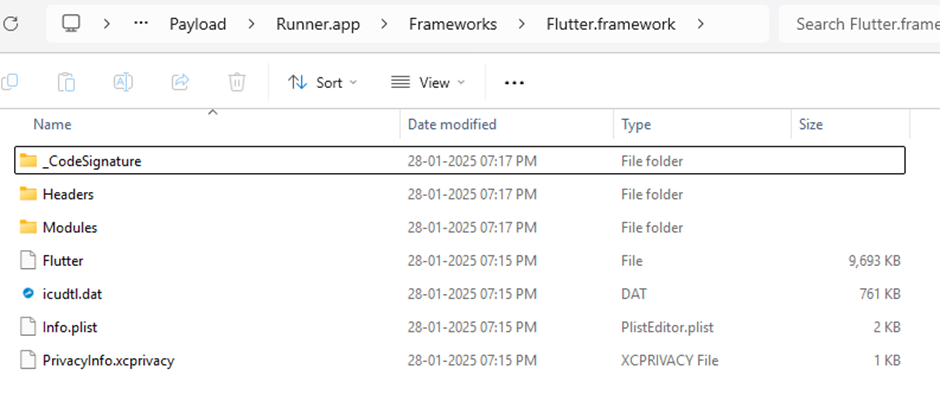940x420 pixels.
Task: Open the View dropdown menu
Action: tap(427, 83)
